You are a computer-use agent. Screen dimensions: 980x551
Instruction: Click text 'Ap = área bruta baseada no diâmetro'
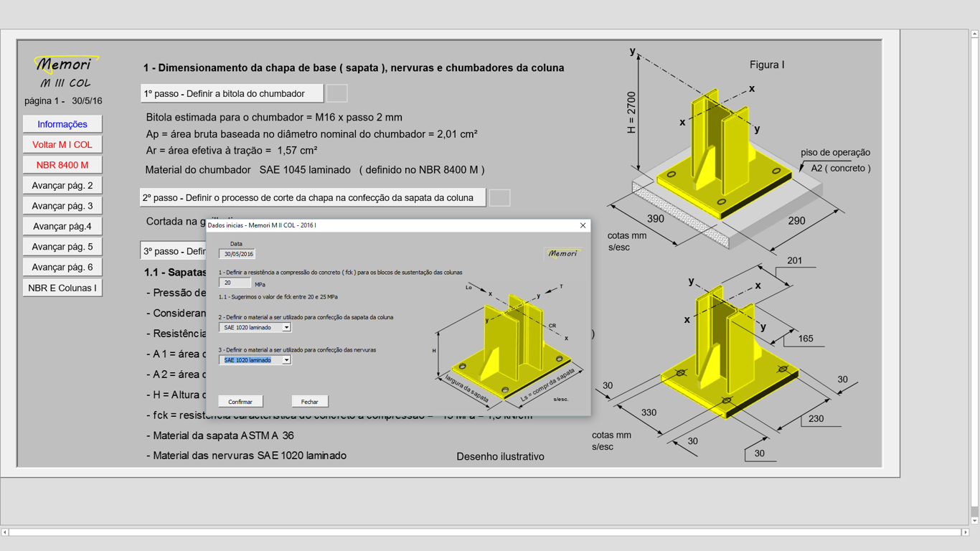coord(312,133)
